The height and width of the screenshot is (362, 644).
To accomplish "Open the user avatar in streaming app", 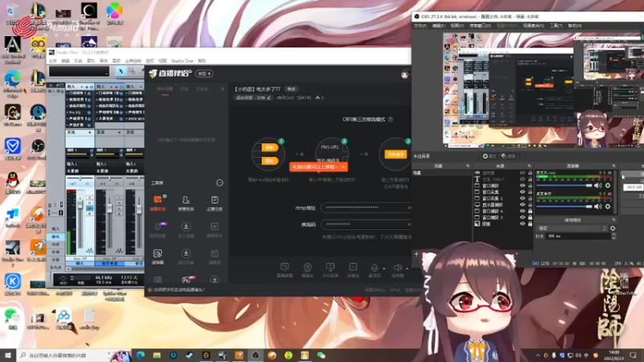I will tap(405, 74).
